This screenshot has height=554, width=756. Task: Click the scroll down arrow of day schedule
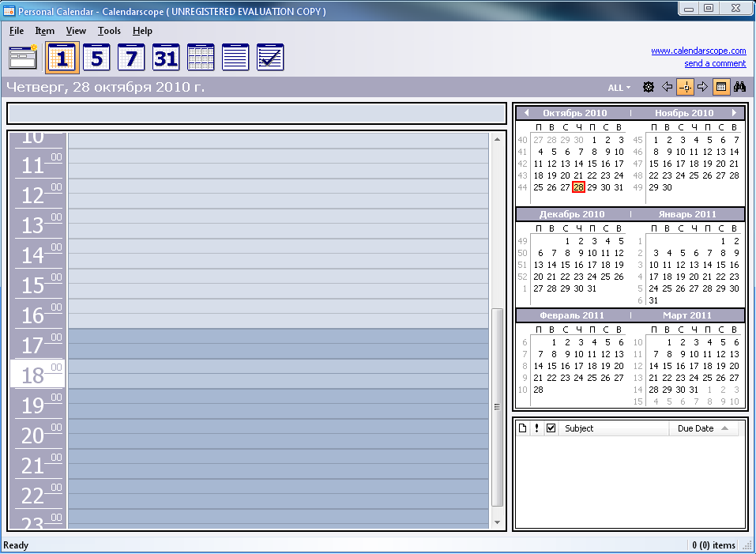(497, 522)
